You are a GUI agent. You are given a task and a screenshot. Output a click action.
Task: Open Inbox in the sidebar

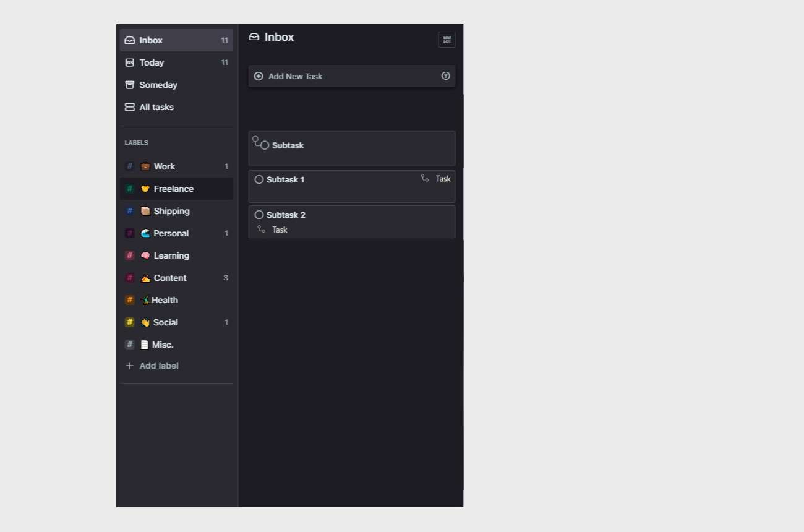pyautogui.click(x=176, y=40)
